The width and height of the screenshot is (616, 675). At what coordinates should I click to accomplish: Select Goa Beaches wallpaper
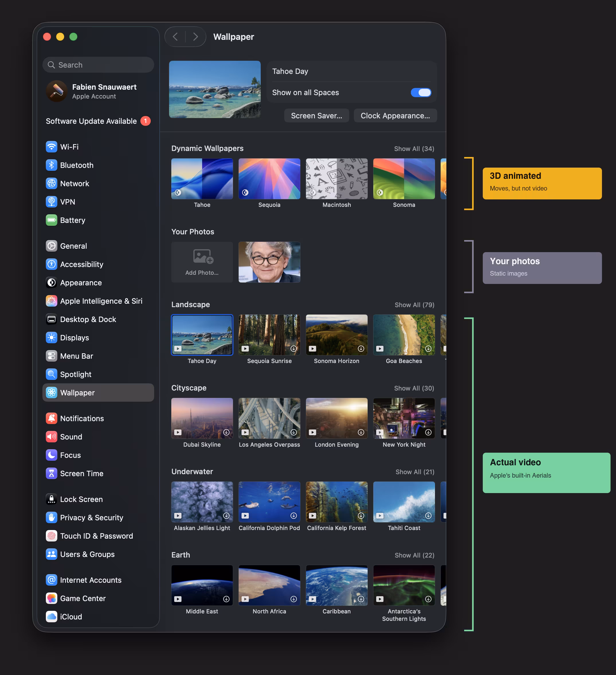tap(404, 335)
